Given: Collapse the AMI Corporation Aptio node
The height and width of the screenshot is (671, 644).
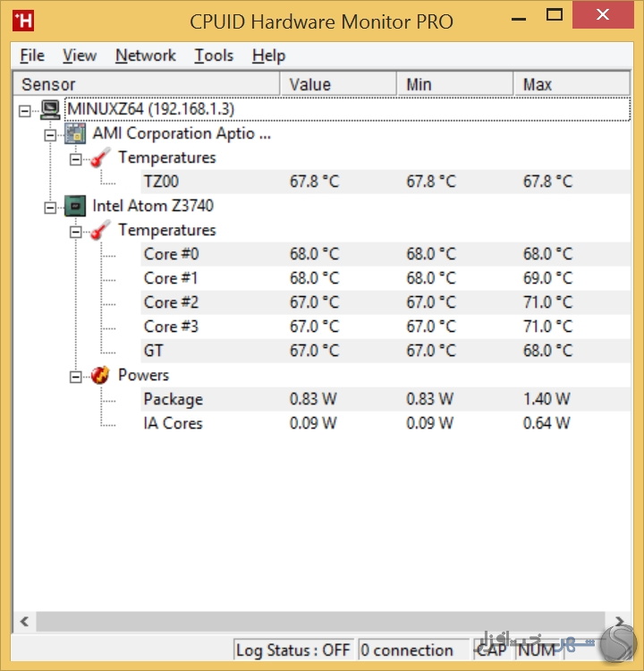Looking at the screenshot, I should pos(50,135).
